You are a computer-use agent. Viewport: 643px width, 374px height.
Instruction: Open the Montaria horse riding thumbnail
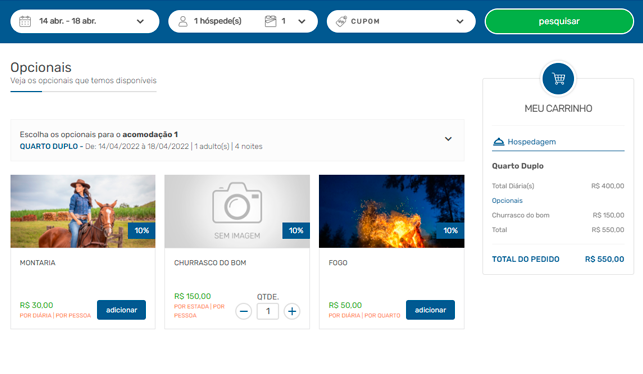point(83,211)
